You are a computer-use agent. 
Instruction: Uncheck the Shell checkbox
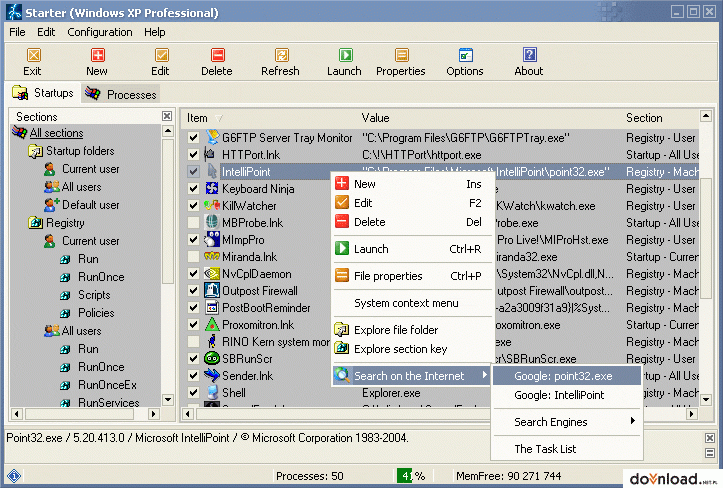pos(194,393)
